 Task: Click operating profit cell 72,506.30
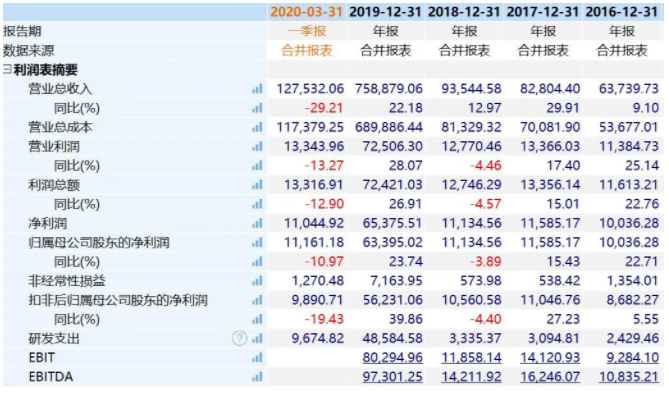pyautogui.click(x=393, y=146)
